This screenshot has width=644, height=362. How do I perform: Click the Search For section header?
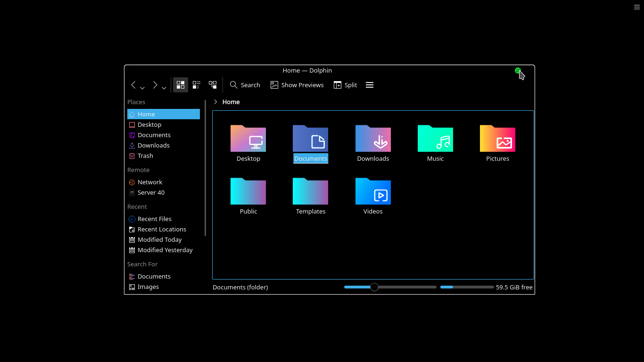point(142,264)
